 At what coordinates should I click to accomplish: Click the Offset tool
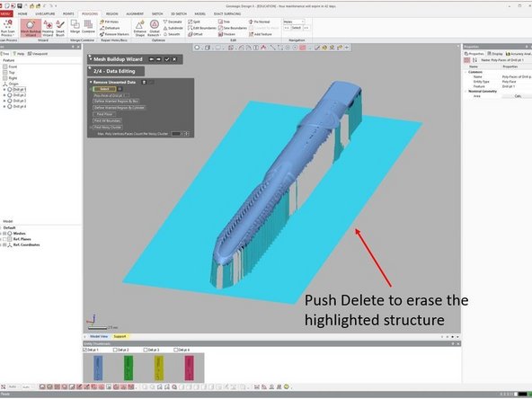coord(195,34)
